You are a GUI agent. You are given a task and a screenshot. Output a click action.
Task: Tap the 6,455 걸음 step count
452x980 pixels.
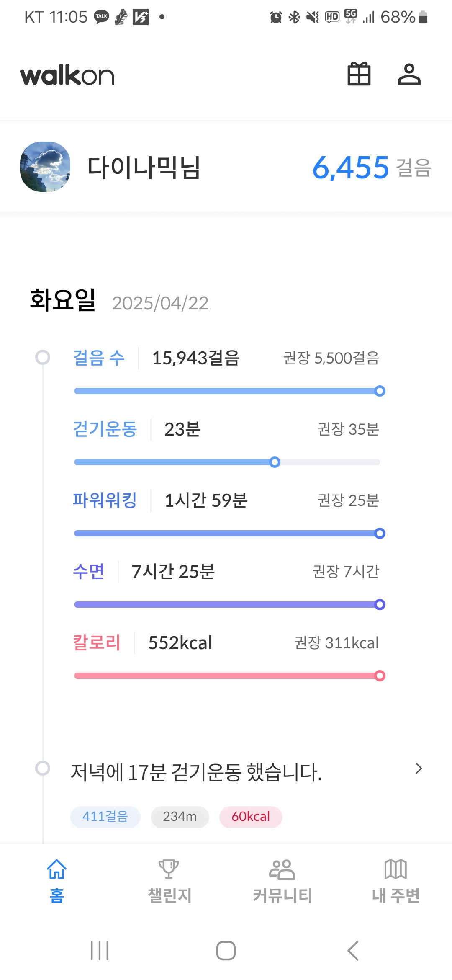point(351,168)
